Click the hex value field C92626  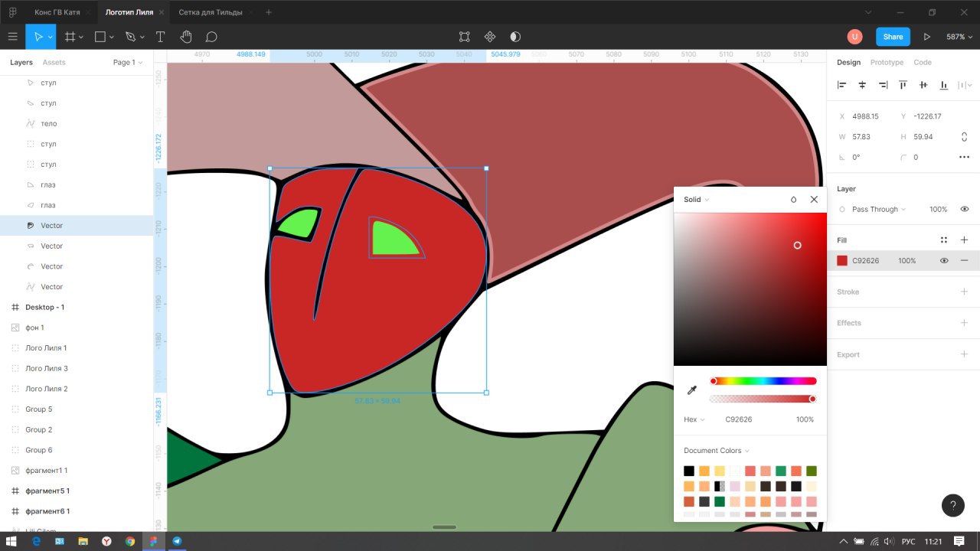click(x=739, y=419)
